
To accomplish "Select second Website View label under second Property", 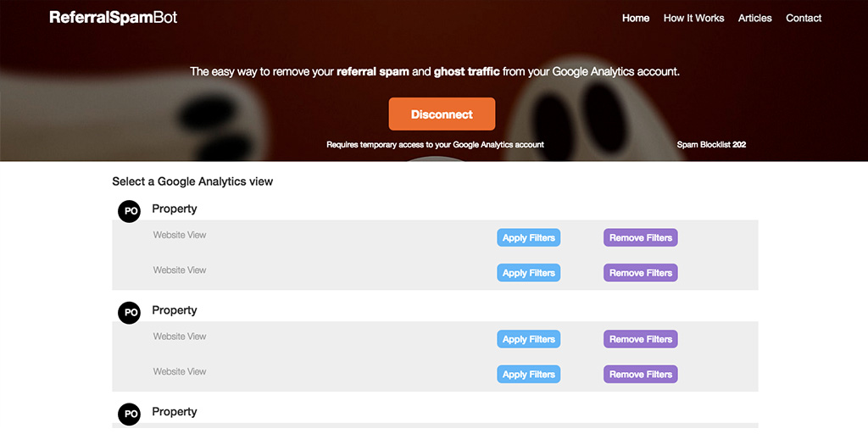I will coord(180,371).
